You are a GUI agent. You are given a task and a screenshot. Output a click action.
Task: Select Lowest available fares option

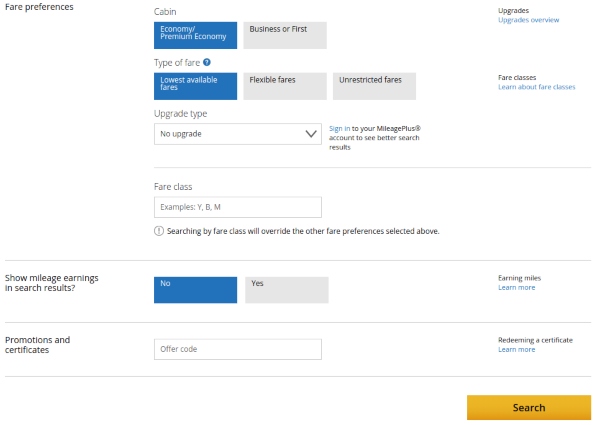point(196,85)
